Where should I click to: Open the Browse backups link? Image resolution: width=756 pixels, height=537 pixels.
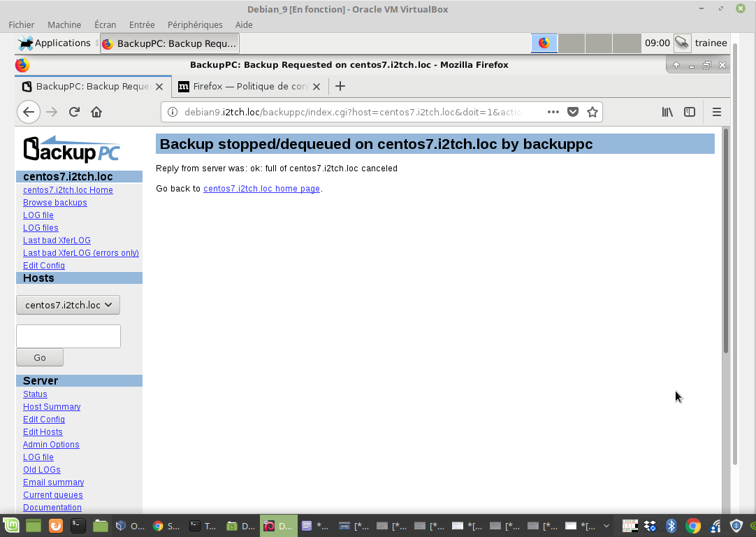pos(55,203)
